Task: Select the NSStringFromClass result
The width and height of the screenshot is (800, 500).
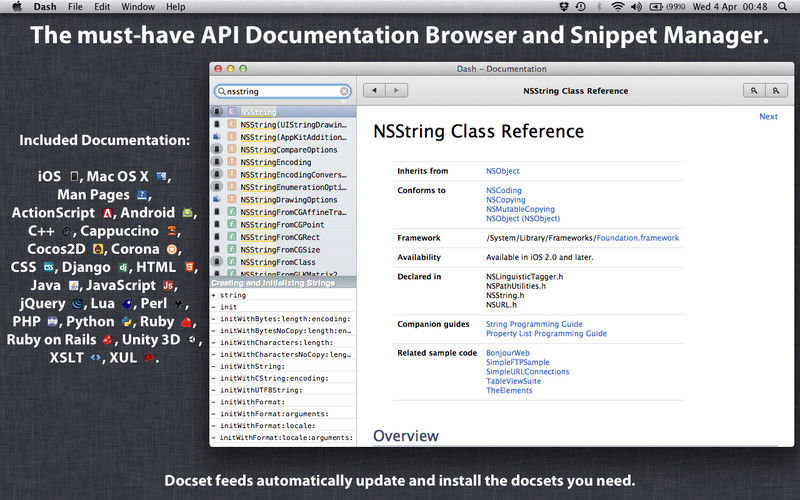Action: pyautogui.click(x=283, y=262)
